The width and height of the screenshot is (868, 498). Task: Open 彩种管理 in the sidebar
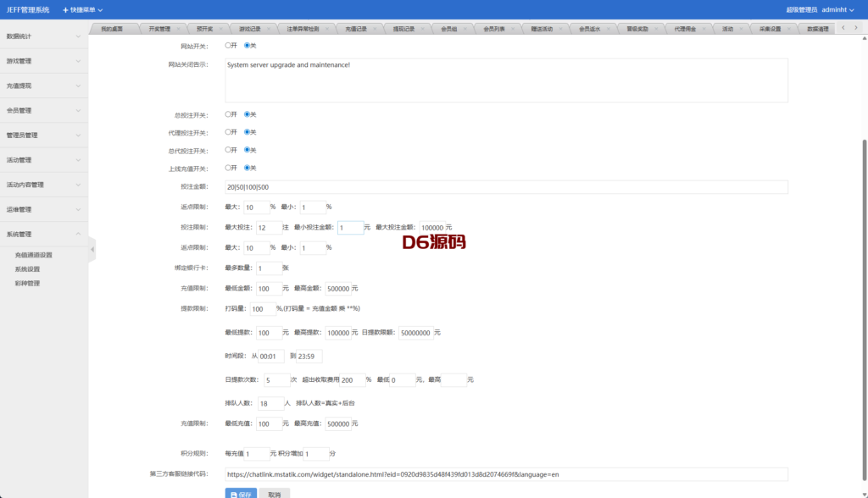(x=27, y=283)
